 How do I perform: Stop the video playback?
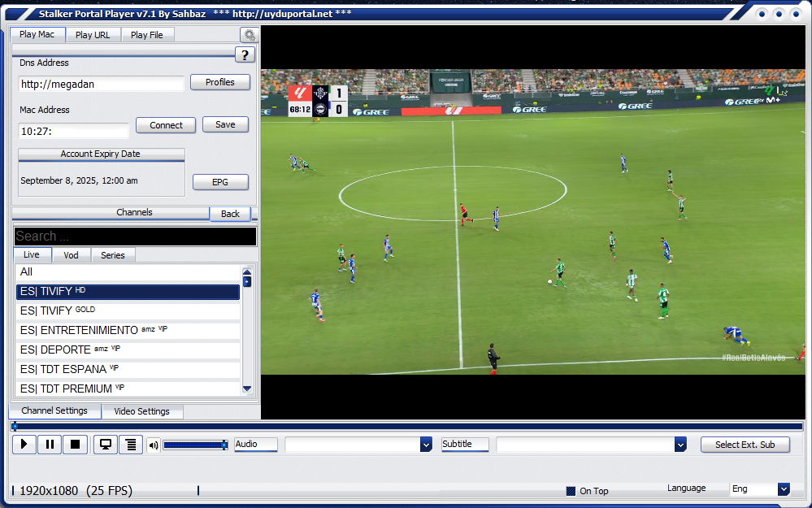75,445
